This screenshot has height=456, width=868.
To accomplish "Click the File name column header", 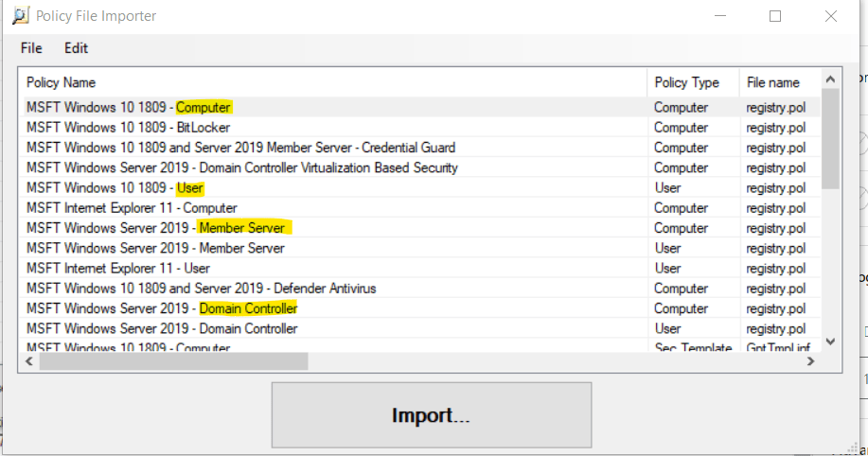I will coord(772,82).
